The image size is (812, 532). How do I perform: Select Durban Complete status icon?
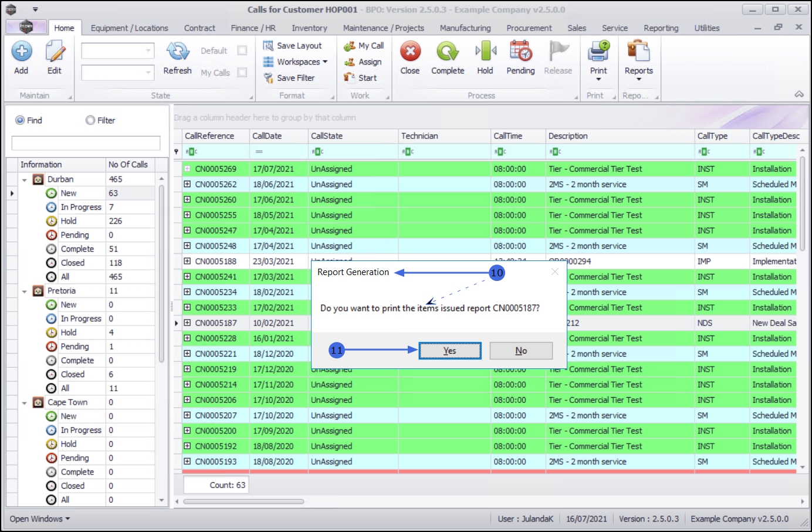point(52,249)
